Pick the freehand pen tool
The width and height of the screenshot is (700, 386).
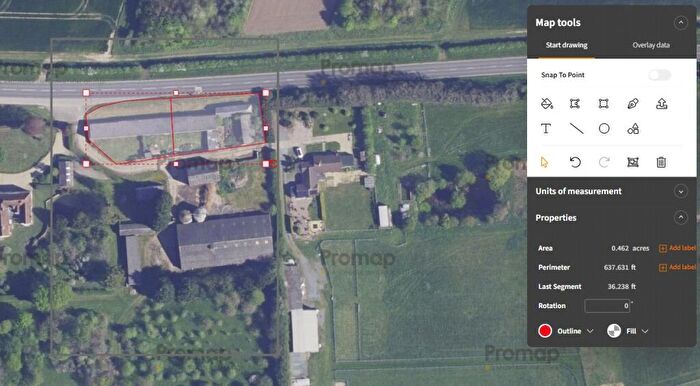(633, 104)
